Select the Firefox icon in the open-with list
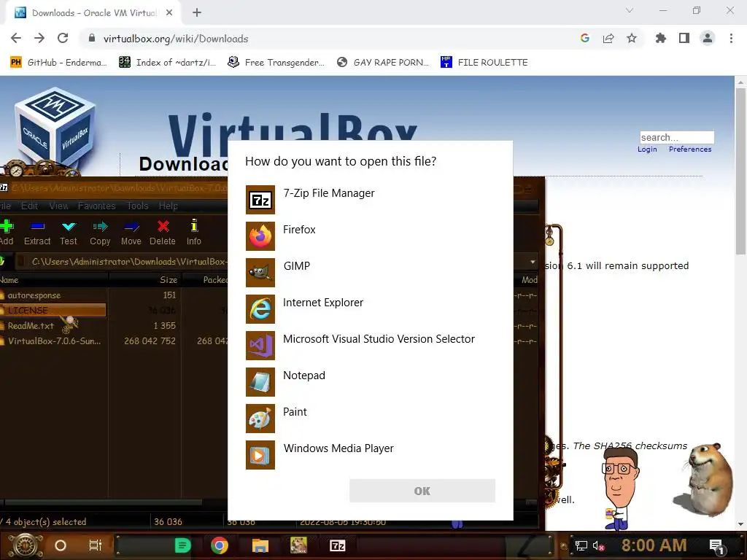The width and height of the screenshot is (747, 560). pos(260,236)
